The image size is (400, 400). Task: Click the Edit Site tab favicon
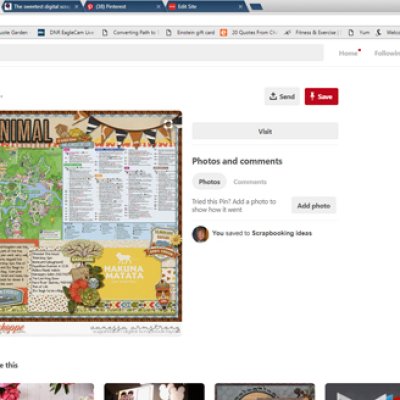(172, 6)
